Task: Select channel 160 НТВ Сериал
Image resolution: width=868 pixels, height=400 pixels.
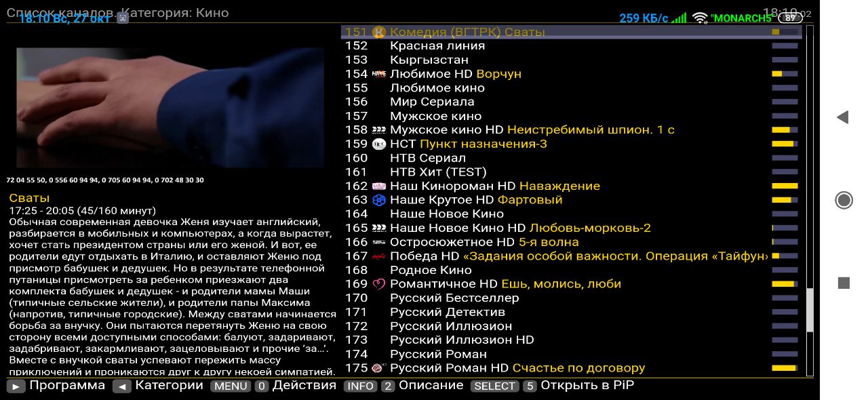Action: (571, 158)
